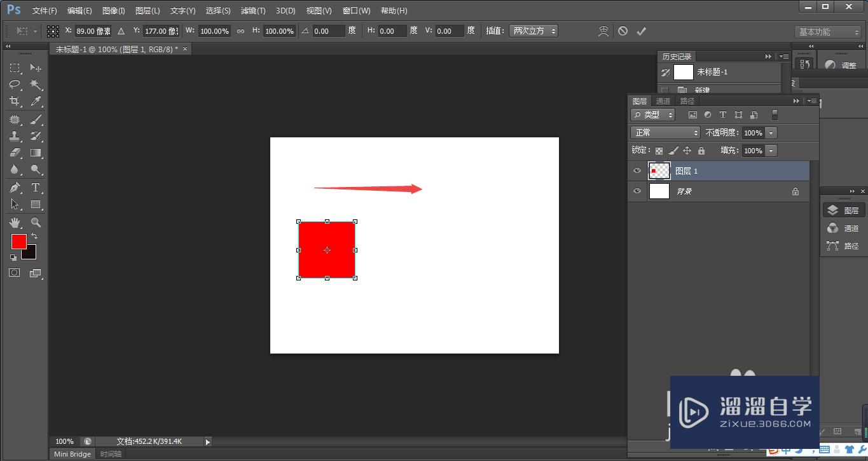The width and height of the screenshot is (868, 461).
Task: Select the Move tool
Action: pos(36,68)
